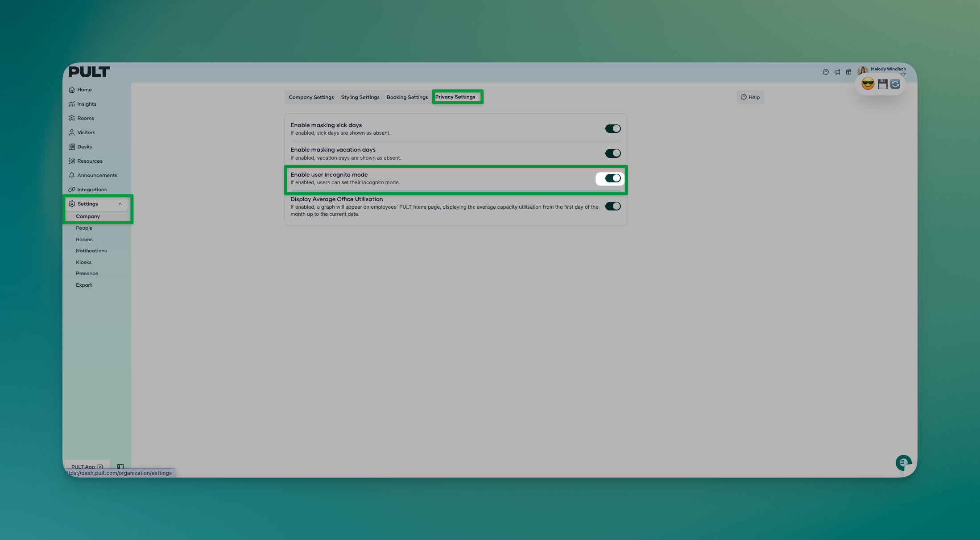
Task: Switch to the Booking Settings tab
Action: coord(407,97)
